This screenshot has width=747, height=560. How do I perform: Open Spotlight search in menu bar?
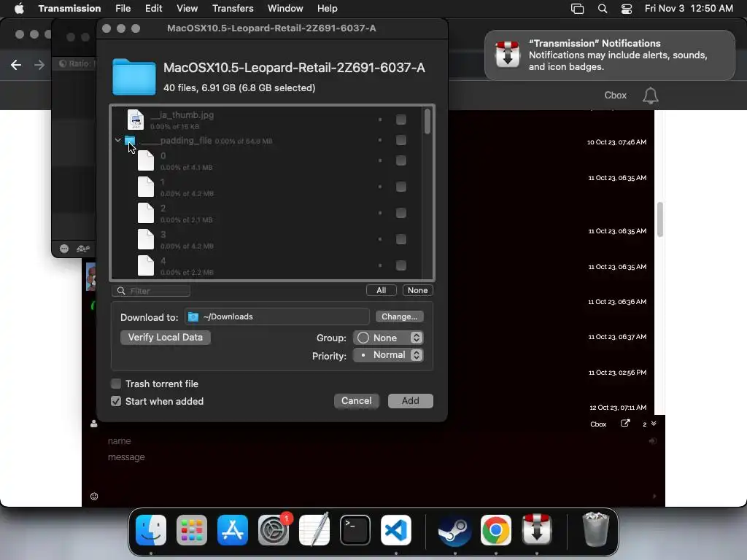click(x=602, y=9)
